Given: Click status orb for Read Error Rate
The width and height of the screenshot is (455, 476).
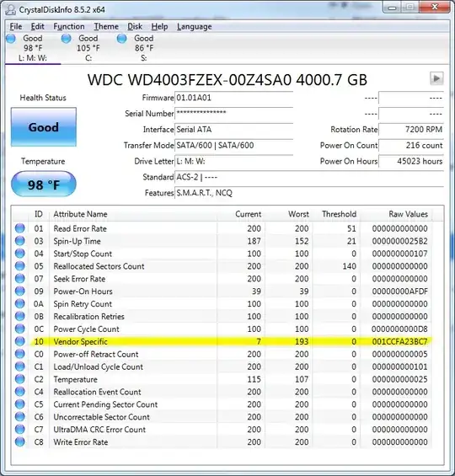Looking at the screenshot, I should coord(20,228).
